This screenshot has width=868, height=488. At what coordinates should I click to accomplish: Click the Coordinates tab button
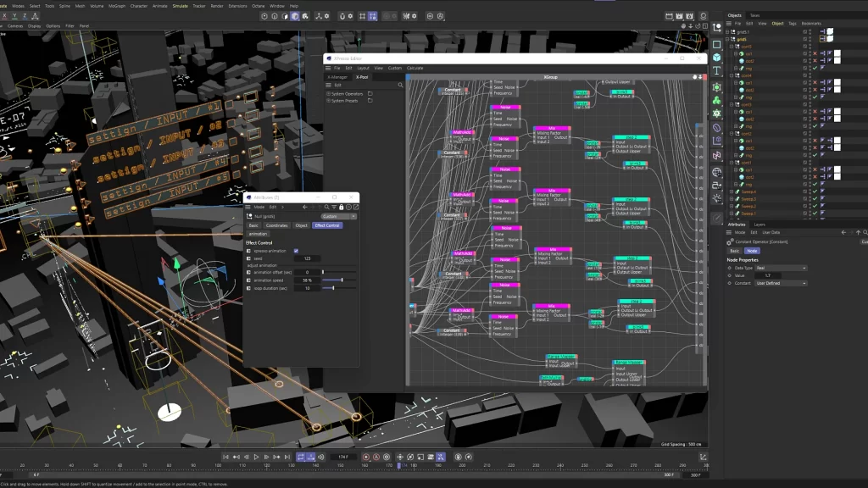click(x=276, y=225)
